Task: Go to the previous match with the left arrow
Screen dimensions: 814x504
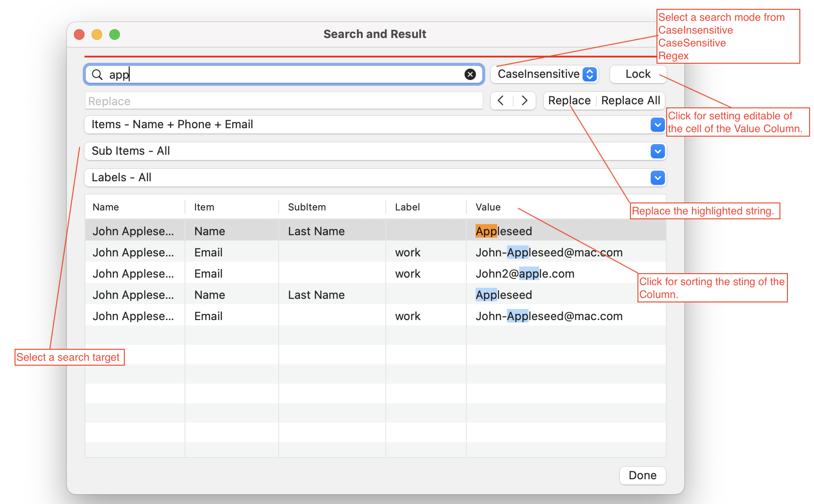Action: pyautogui.click(x=501, y=101)
